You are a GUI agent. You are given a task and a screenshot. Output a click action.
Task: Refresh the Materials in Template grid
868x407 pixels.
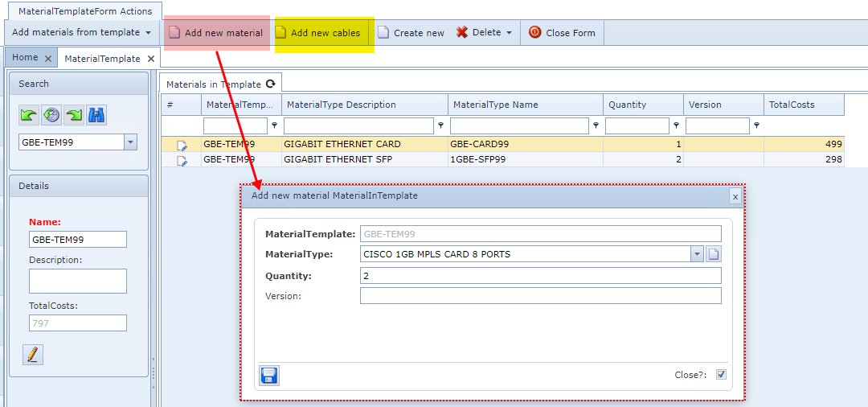pyautogui.click(x=271, y=84)
